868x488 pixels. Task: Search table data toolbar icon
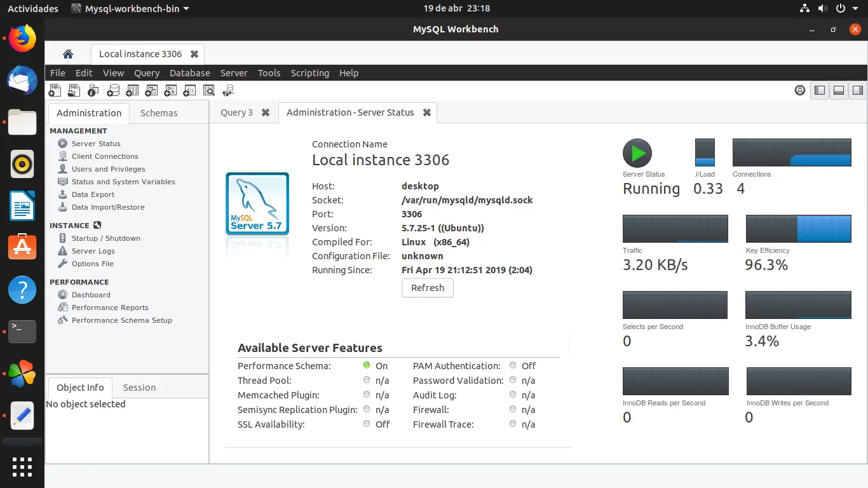point(209,90)
